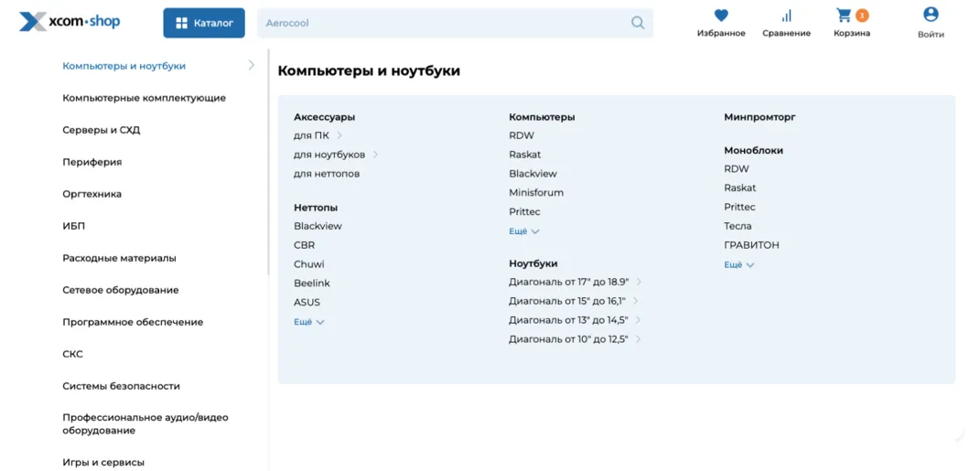Open ASUS nettop brand
The width and height of the screenshot is (980, 471).
coord(307,303)
